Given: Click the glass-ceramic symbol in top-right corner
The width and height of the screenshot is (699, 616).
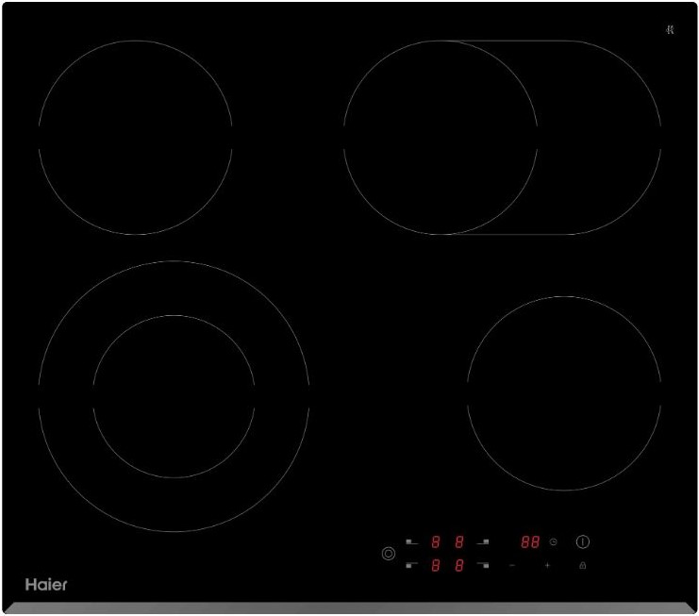Looking at the screenshot, I should [x=670, y=30].
